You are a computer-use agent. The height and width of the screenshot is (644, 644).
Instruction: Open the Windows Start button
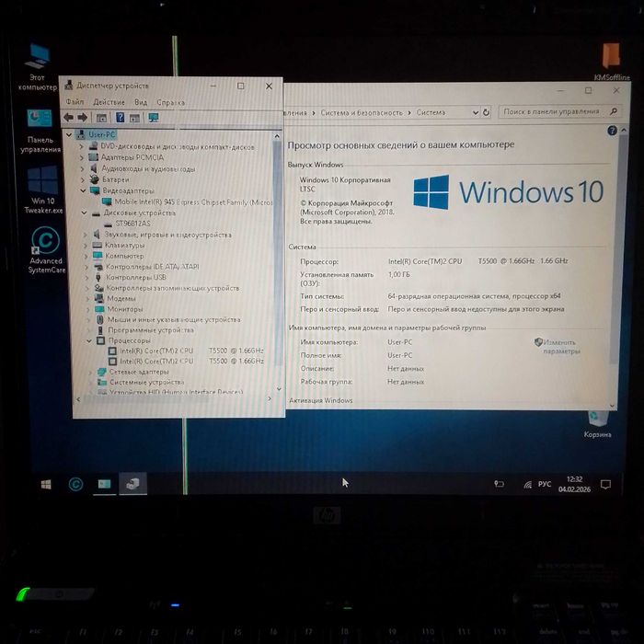click(46, 484)
